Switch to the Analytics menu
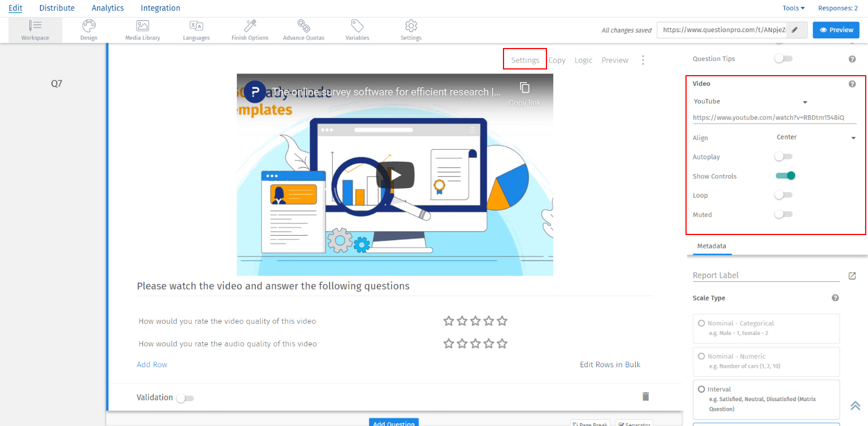The image size is (868, 426). pyautogui.click(x=107, y=8)
